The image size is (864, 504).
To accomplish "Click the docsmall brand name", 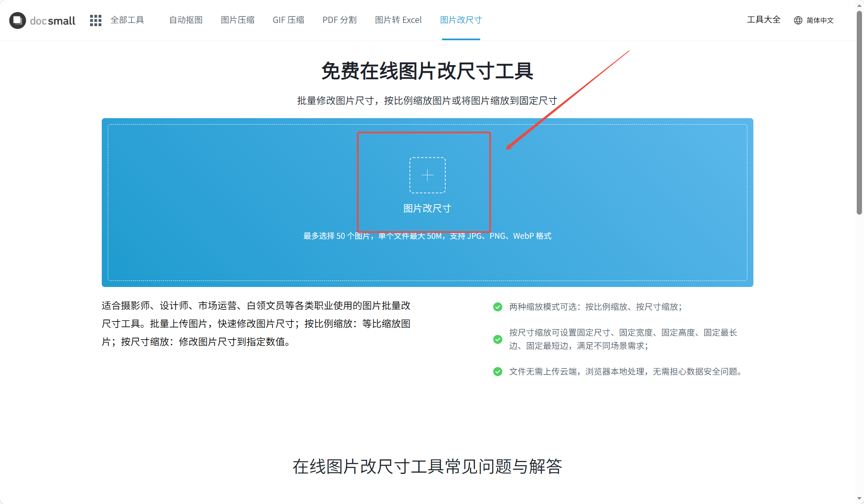I will pos(53,21).
